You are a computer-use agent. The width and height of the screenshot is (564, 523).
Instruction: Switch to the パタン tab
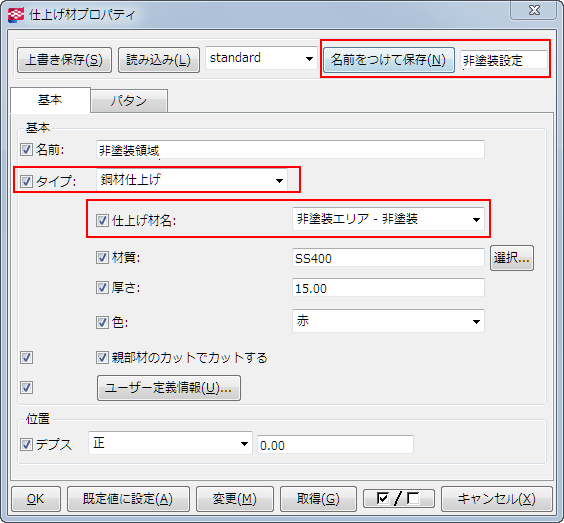point(129,101)
